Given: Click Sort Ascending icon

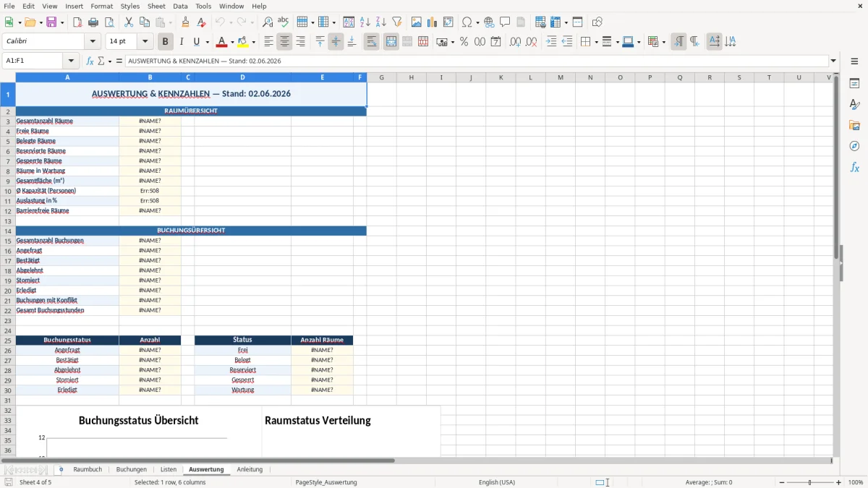Looking at the screenshot, I should pos(365,22).
